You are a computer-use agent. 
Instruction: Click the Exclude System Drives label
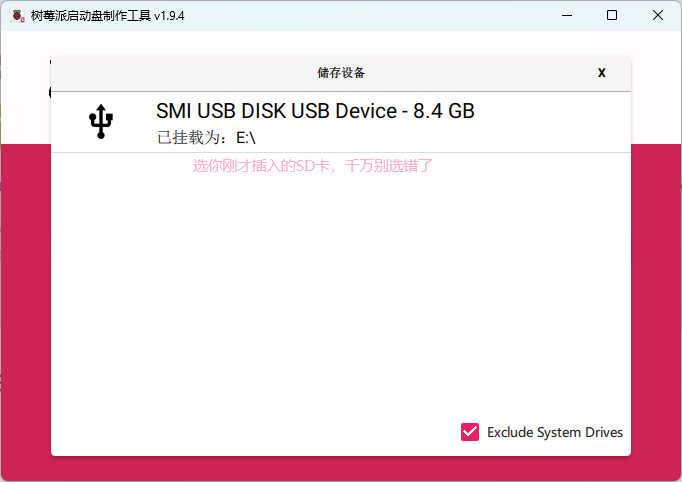point(555,432)
